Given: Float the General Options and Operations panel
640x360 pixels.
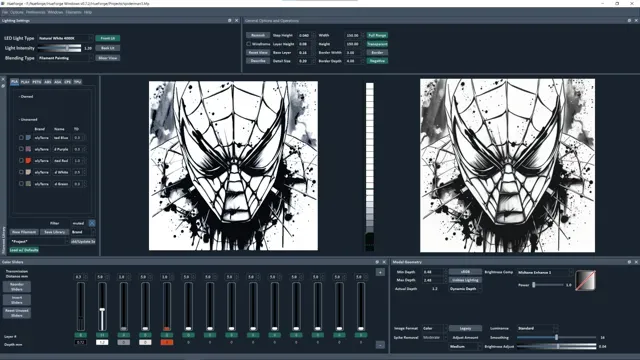Looking at the screenshot, I should tap(629, 20).
